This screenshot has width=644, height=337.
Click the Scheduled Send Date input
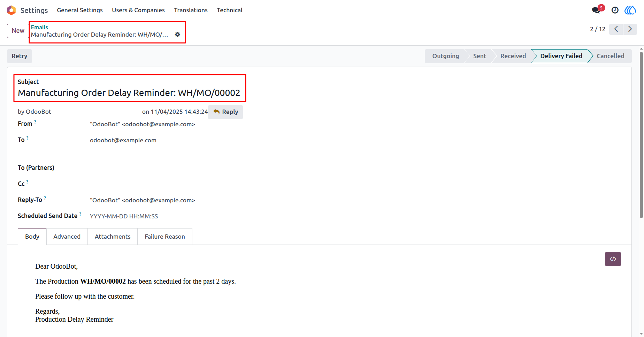click(x=166, y=216)
